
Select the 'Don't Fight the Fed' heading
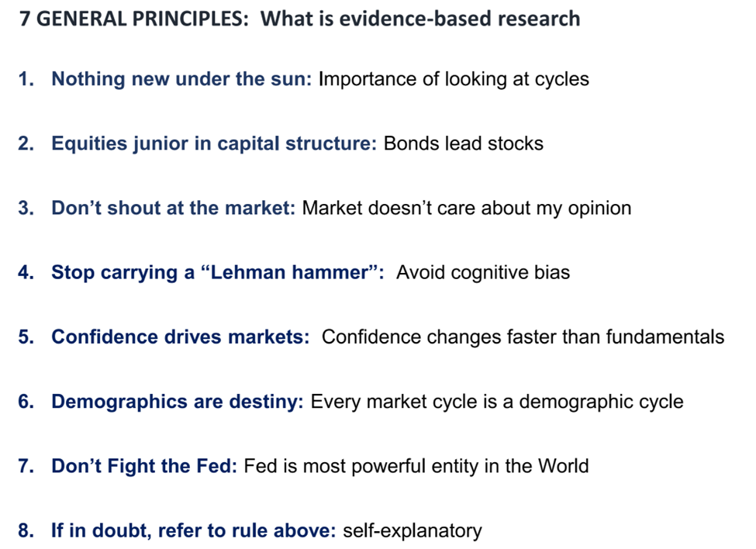click(144, 466)
